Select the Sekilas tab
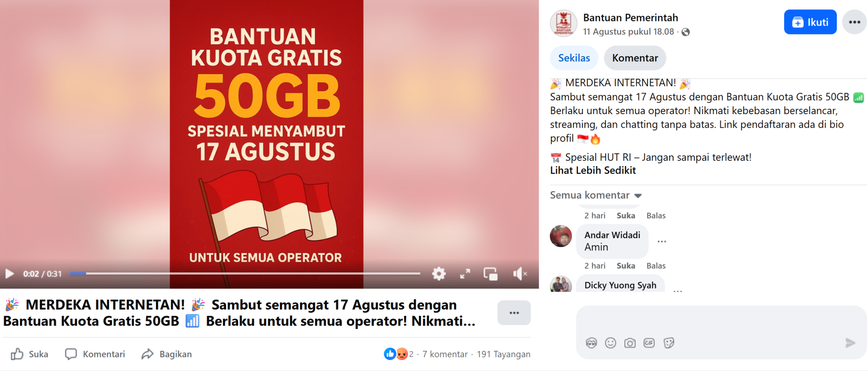Viewport: 868px width, 371px height. 574,58
